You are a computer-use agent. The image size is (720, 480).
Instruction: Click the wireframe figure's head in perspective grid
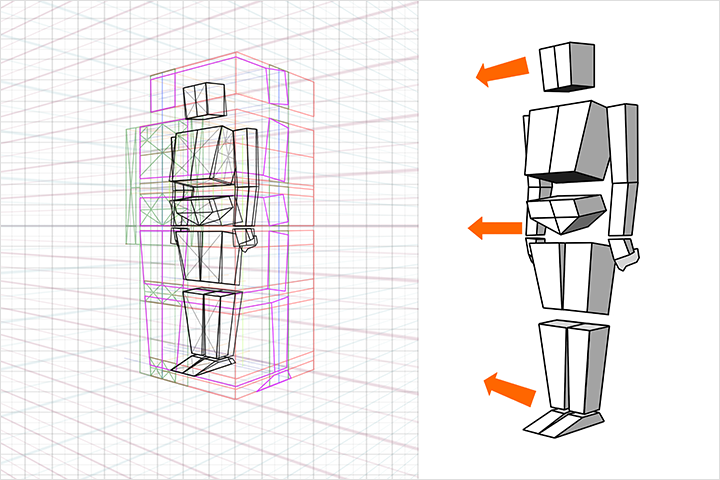(205, 101)
